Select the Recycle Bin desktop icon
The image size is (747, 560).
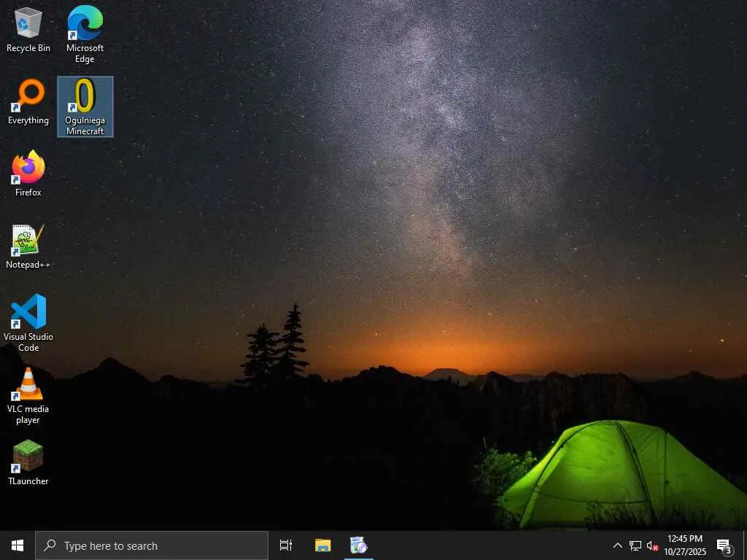[28, 31]
